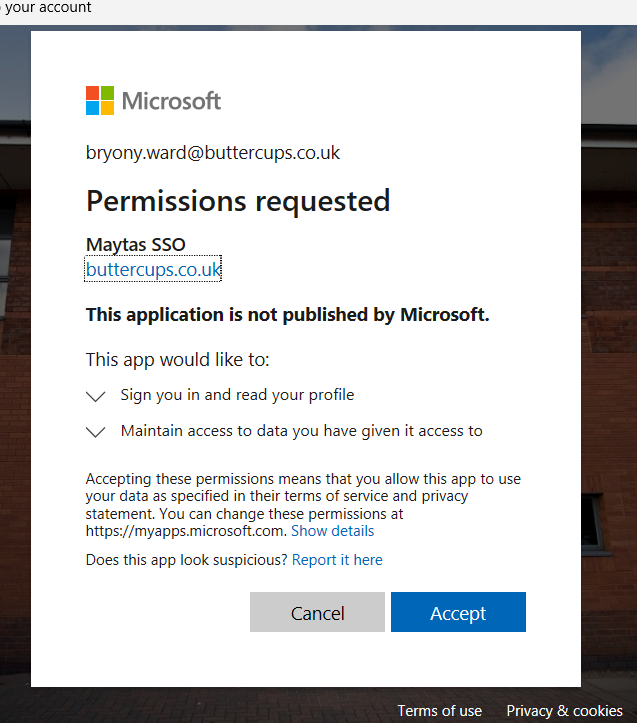637x723 pixels.
Task: Open the buttercups.co.uk publisher link
Action: [x=153, y=269]
